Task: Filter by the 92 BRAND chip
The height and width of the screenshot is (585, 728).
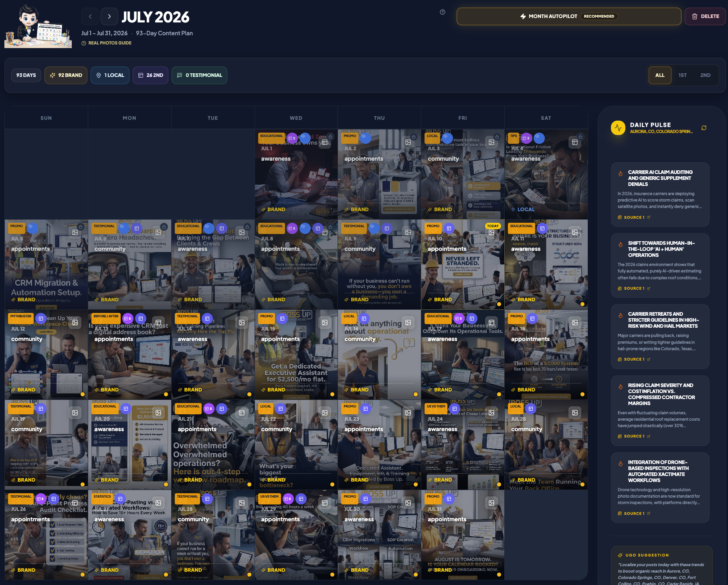Action: point(66,75)
